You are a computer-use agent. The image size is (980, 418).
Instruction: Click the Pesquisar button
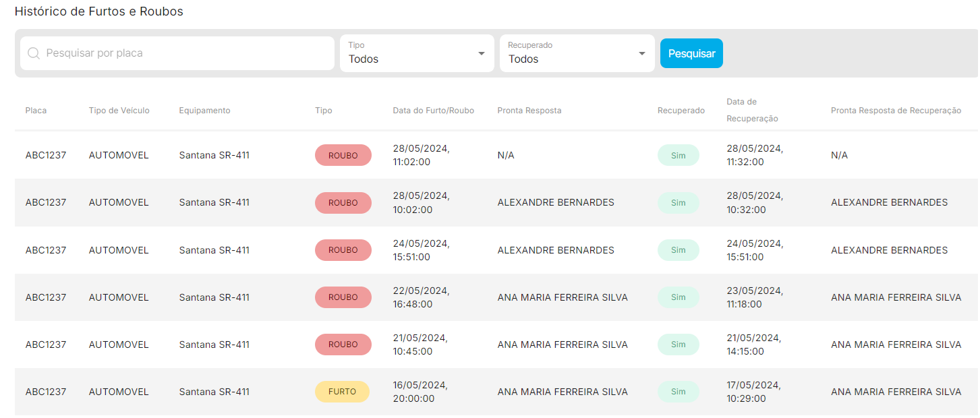coord(691,53)
